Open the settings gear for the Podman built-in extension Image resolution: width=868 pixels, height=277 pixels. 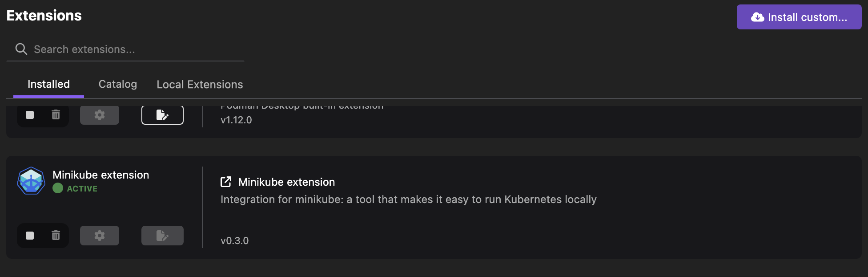point(99,115)
